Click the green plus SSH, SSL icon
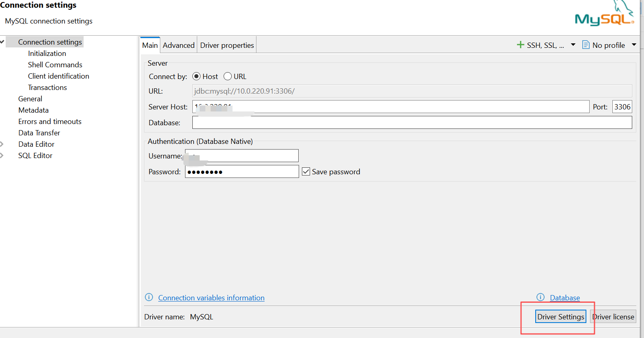 coord(520,45)
